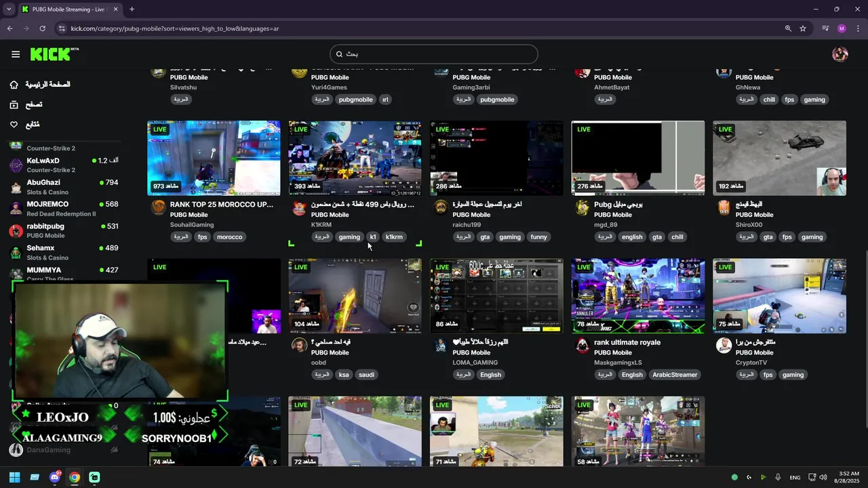This screenshot has height=488, width=868.
Task: Open Chrome from the taskbar
Action: click(74, 477)
